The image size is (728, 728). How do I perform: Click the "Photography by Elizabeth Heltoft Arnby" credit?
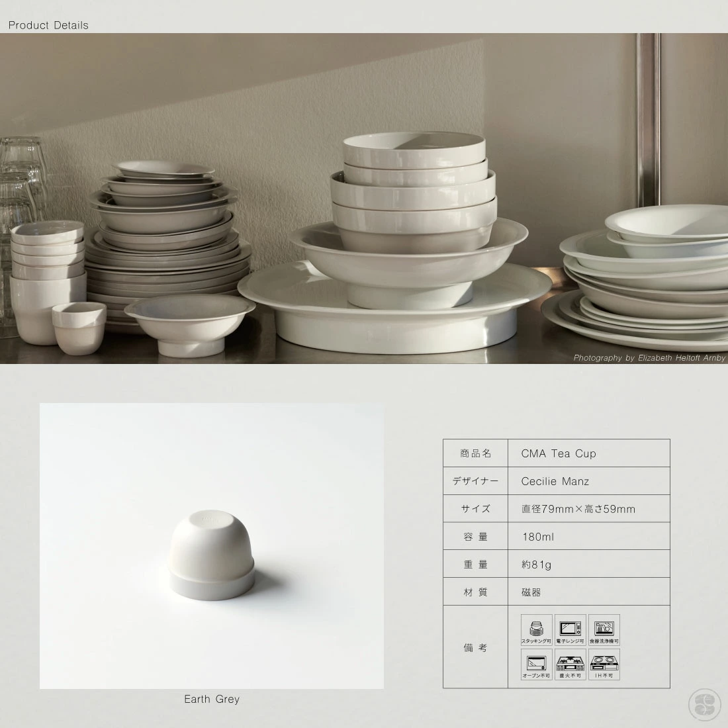649,358
